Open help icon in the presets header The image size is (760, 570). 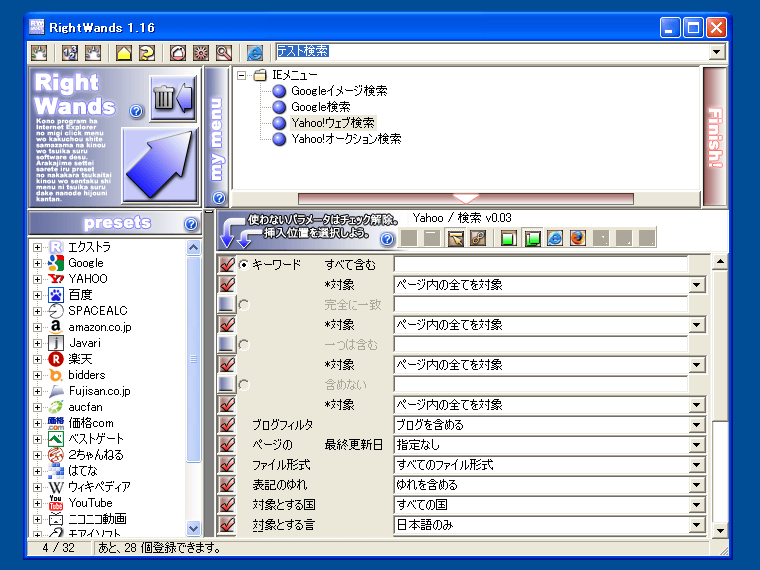[191, 223]
